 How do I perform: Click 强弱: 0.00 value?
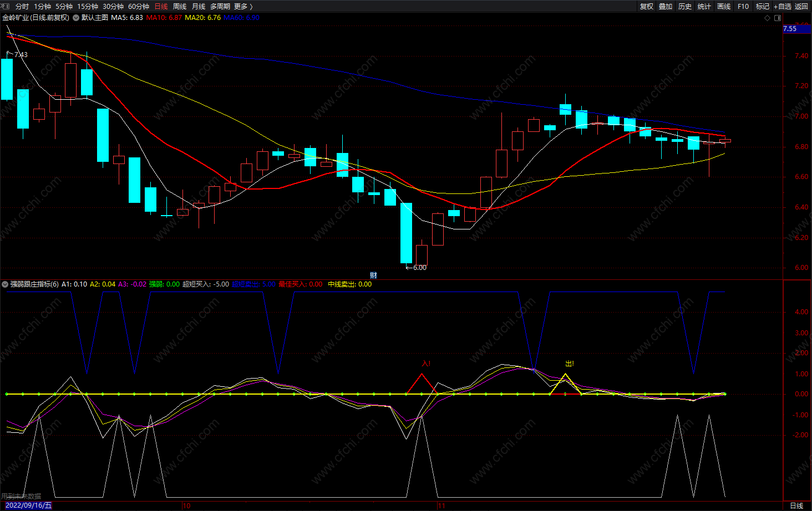coord(164,284)
